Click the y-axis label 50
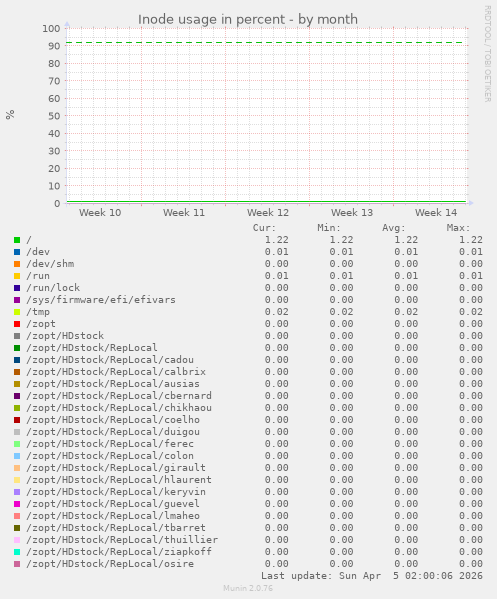The width and height of the screenshot is (497, 599). [x=54, y=116]
